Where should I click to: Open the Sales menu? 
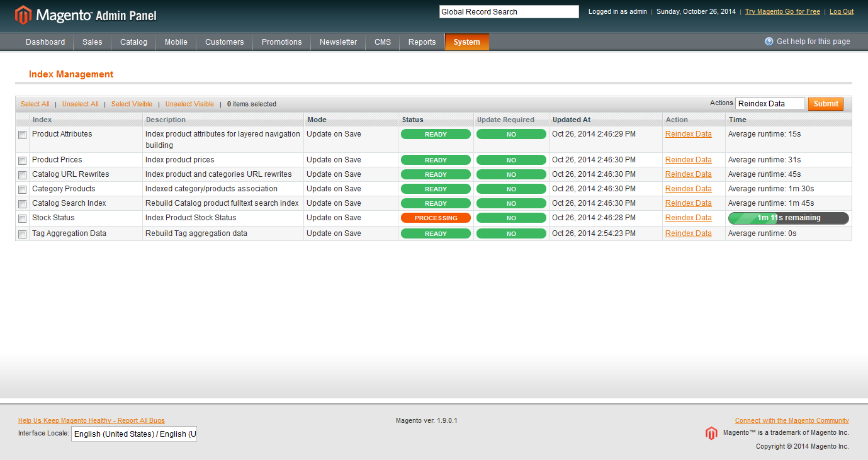[93, 42]
